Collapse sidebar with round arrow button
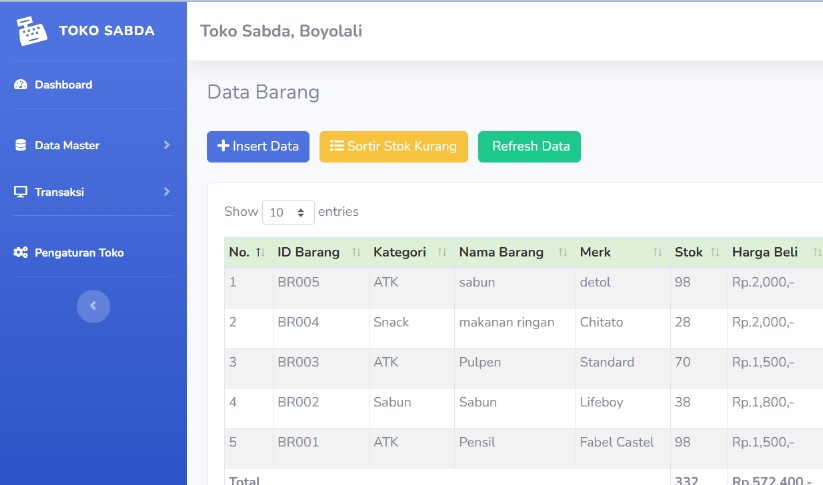The image size is (823, 485). pyautogui.click(x=93, y=306)
